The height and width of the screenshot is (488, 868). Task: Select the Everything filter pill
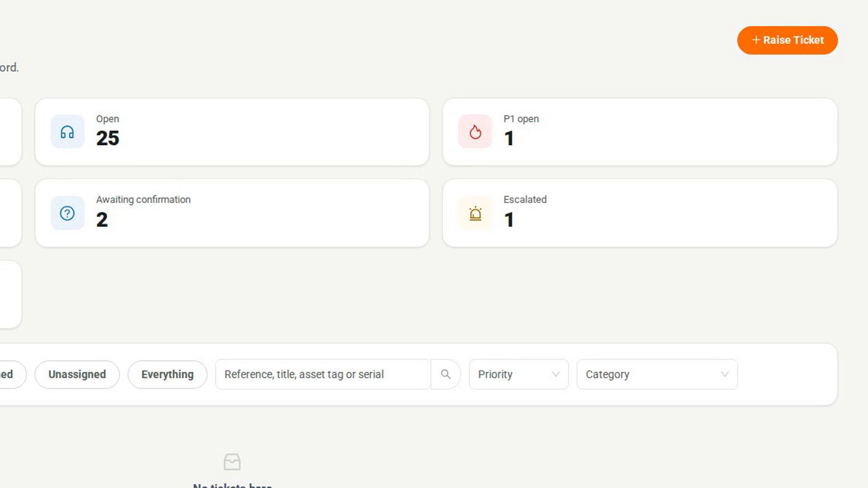pyautogui.click(x=167, y=375)
